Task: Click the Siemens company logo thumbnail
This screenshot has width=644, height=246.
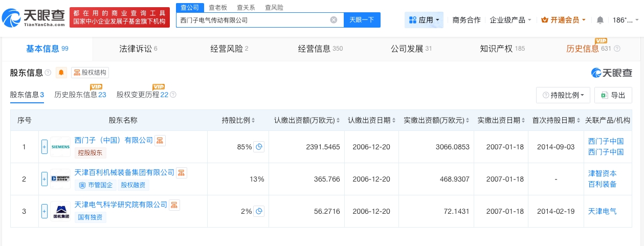Action: click(60, 147)
